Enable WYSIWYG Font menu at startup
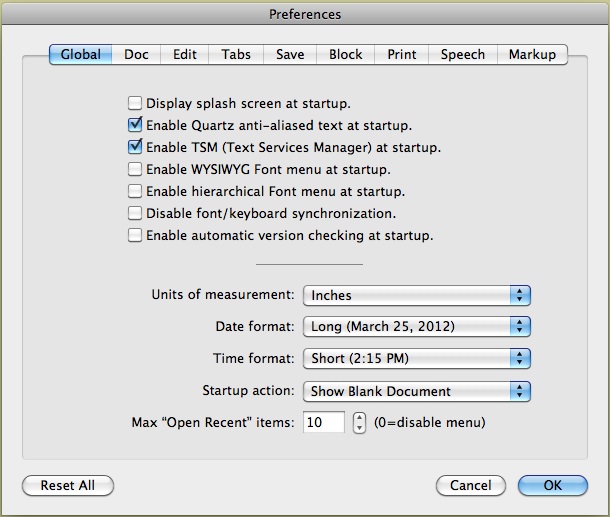 coord(134,170)
